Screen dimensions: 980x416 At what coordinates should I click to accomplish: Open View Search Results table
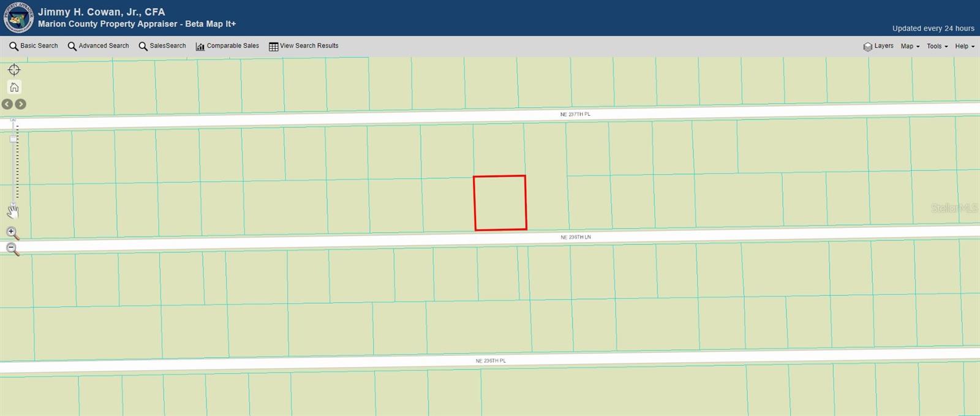pyautogui.click(x=304, y=46)
